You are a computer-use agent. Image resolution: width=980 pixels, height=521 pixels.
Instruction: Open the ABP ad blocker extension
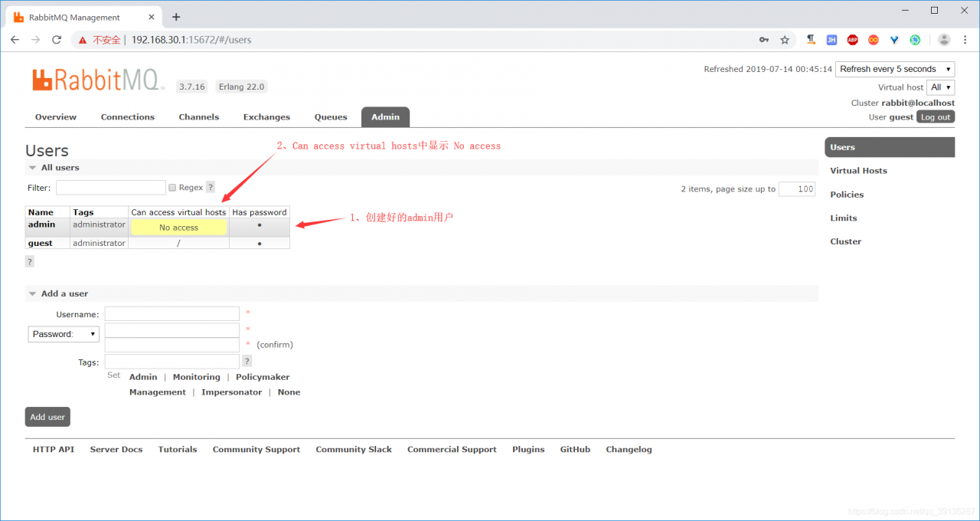click(852, 40)
